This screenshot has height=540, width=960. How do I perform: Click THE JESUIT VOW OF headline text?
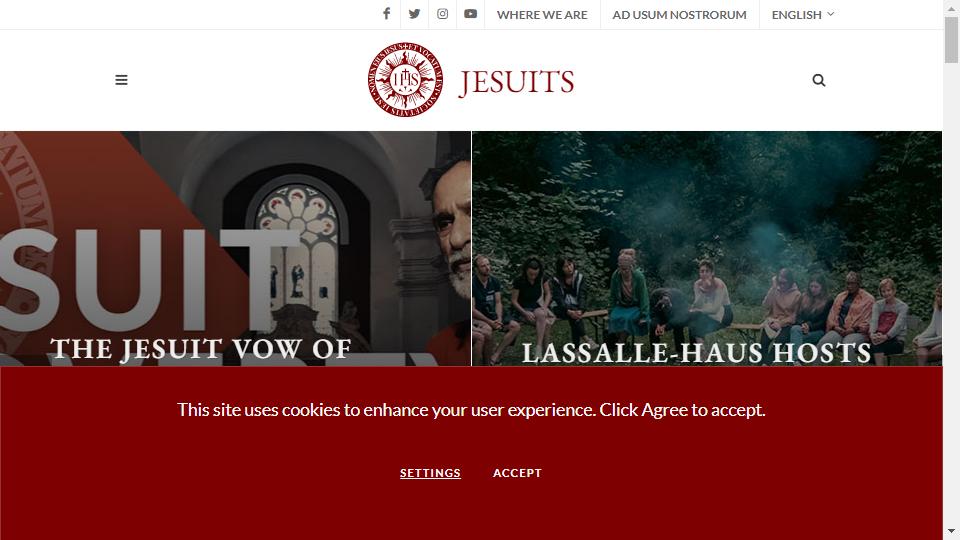[x=201, y=349]
